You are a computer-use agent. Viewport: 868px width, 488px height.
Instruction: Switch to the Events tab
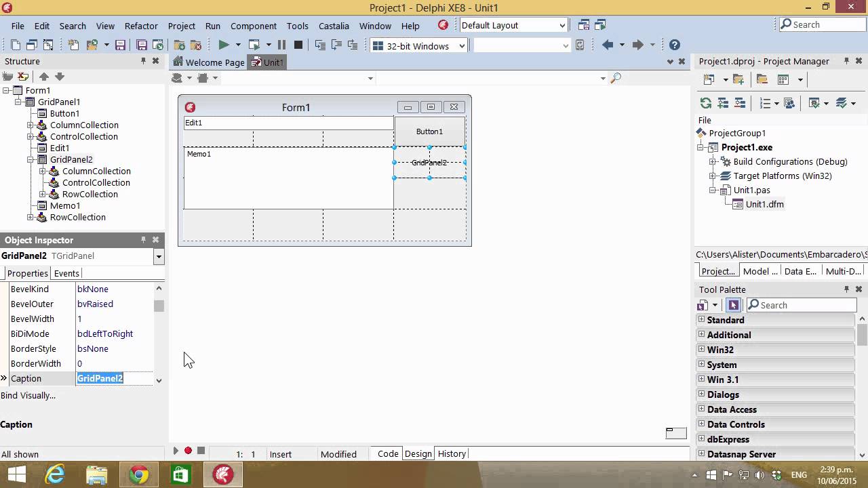[66, 273]
